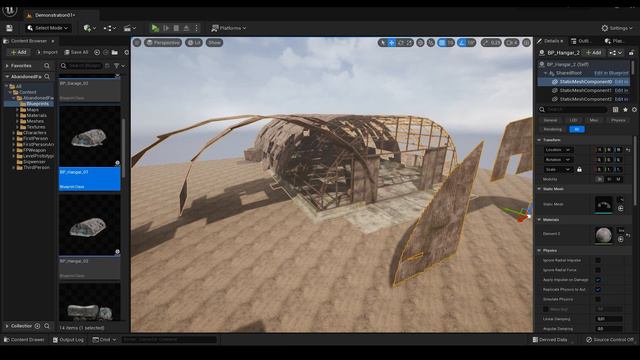Open the Cinematics clapperboard dropdown

click(x=129, y=28)
